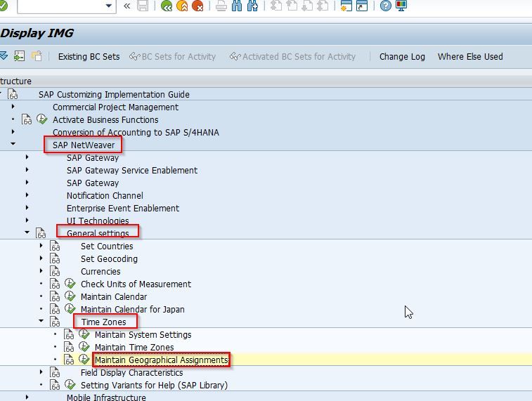The image size is (532, 401).
Task: Open the Change Log
Action: pyautogui.click(x=402, y=57)
